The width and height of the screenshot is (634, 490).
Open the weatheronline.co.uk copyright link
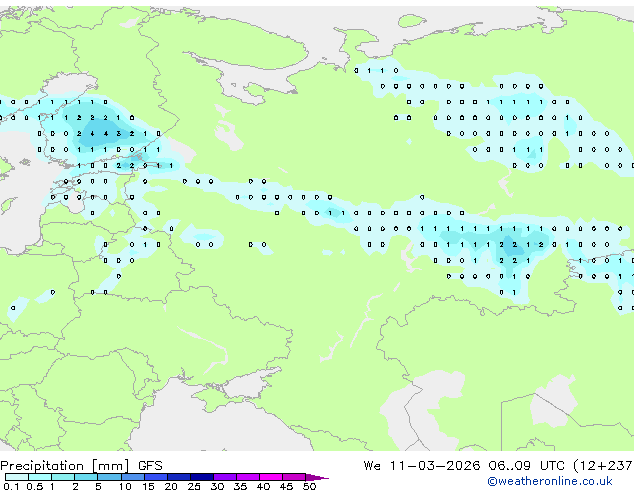tap(550, 481)
